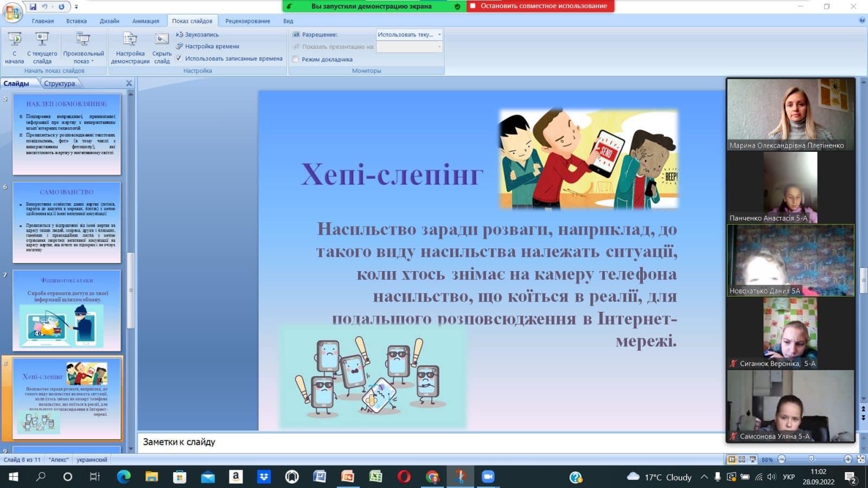This screenshot has height=488, width=868.
Task: Switch to Normal view in status bar
Action: tap(732, 459)
